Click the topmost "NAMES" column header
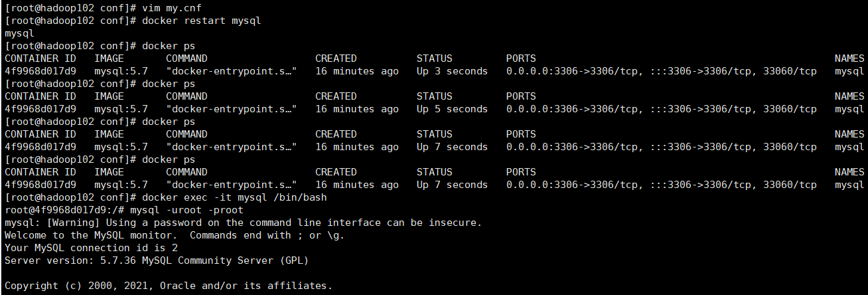The width and height of the screenshot is (868, 295). pyautogui.click(x=849, y=58)
